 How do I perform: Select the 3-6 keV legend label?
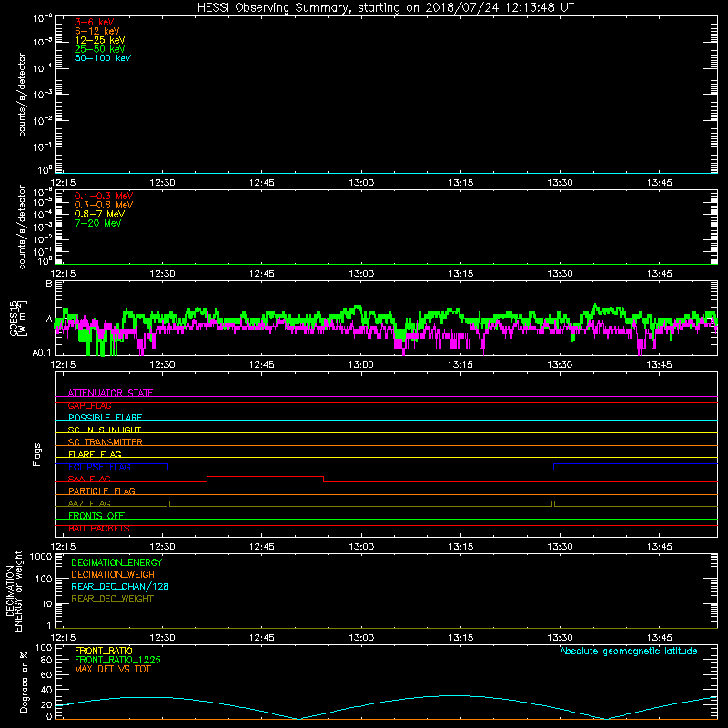point(94,22)
